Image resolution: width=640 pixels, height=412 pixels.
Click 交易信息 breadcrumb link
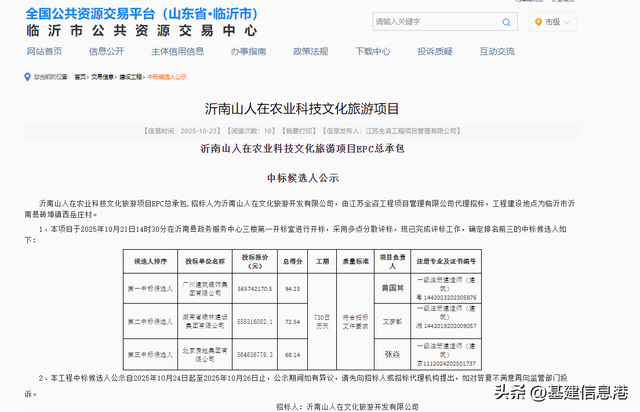pos(104,75)
